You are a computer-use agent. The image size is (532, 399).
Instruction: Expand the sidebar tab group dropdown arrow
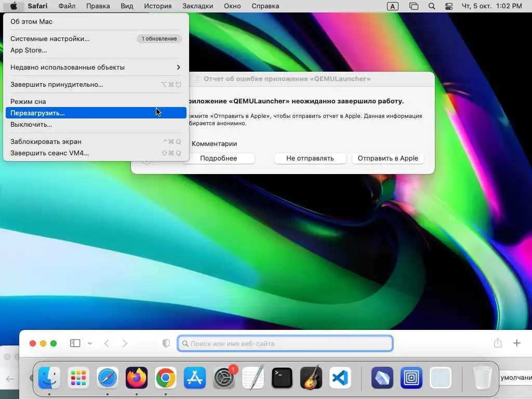pos(89,343)
